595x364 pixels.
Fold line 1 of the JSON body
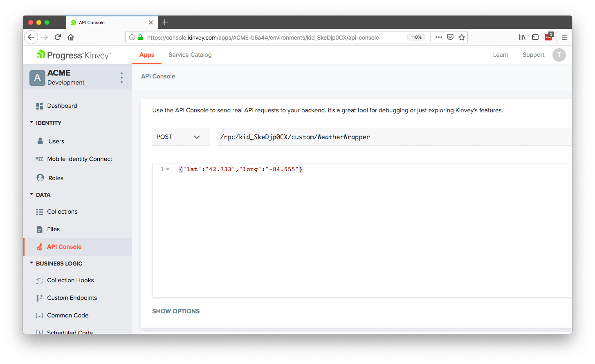tap(168, 170)
